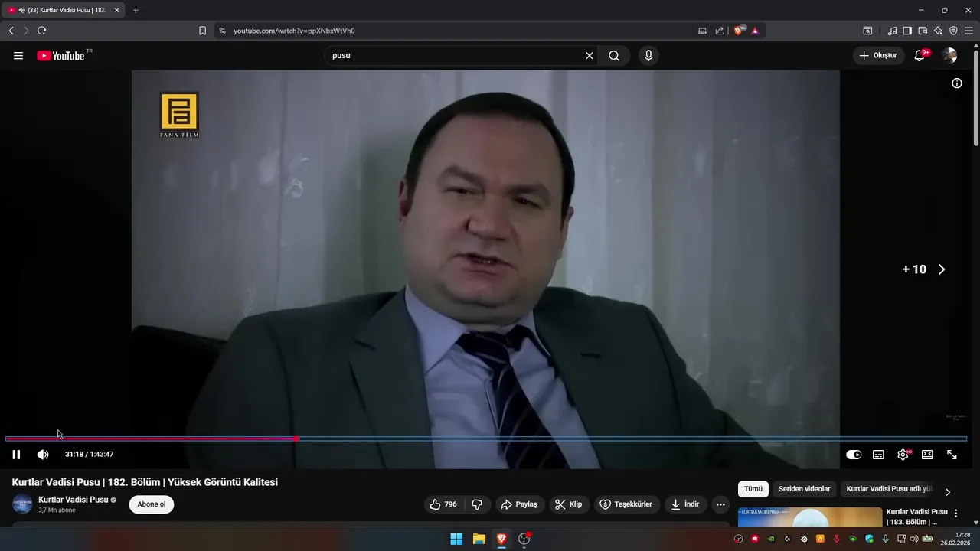The width and height of the screenshot is (980, 551).
Task: Open Brave VPN shield icon
Action: click(953, 31)
